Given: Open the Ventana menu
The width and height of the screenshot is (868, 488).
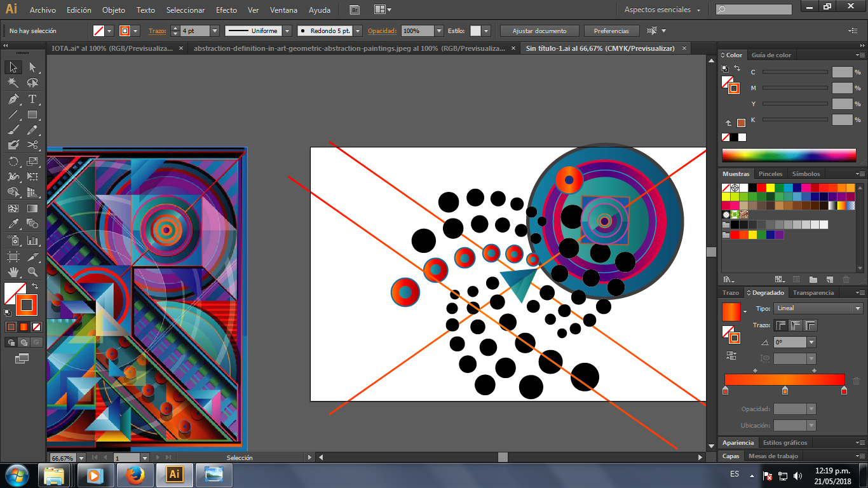Looking at the screenshot, I should click(283, 10).
